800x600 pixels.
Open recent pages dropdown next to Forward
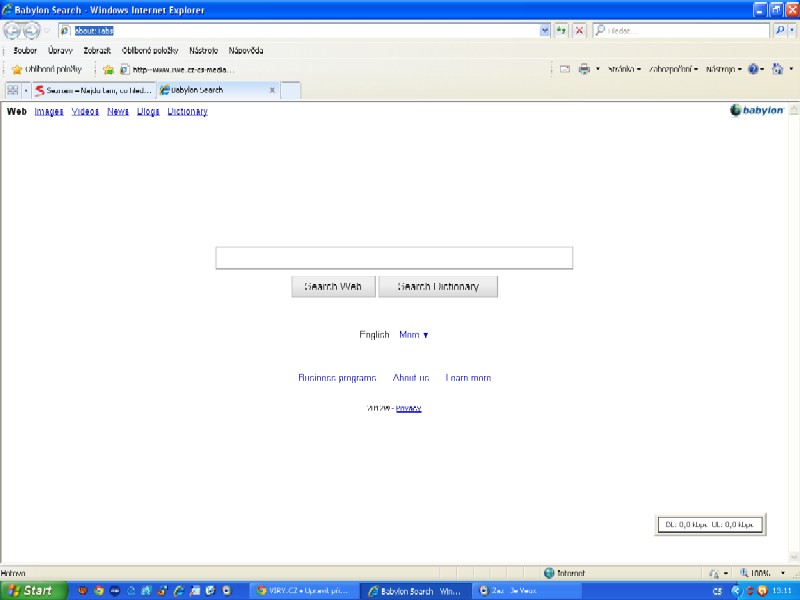[x=47, y=31]
